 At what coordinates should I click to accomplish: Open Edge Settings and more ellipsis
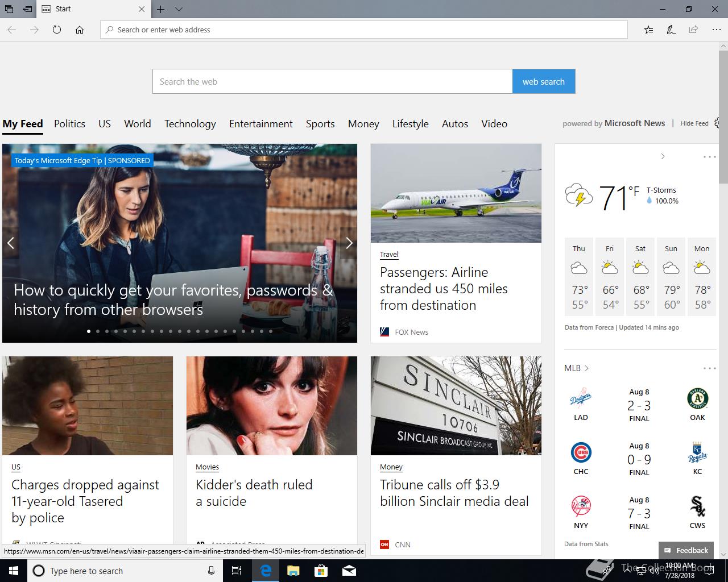[716, 30]
